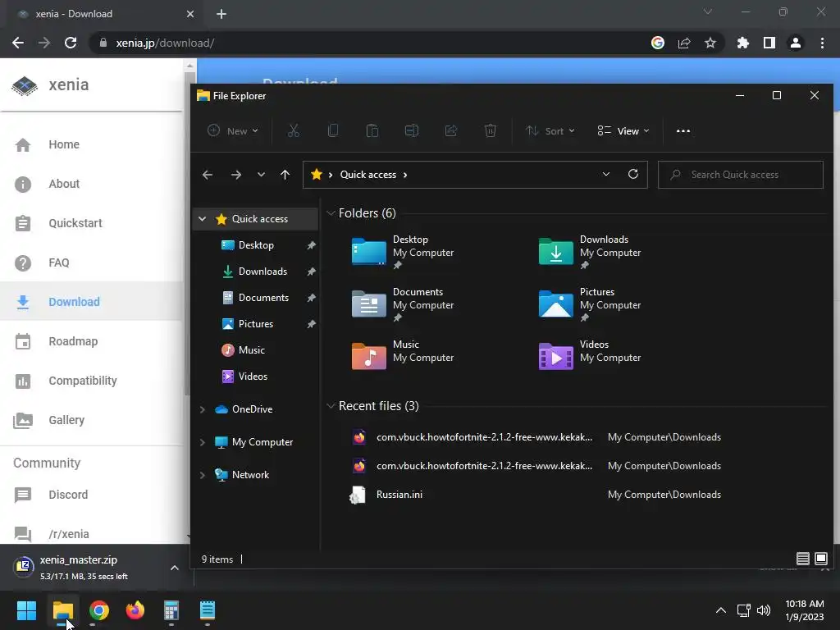
Task: Launch Firefox from the taskbar
Action: [x=135, y=610]
